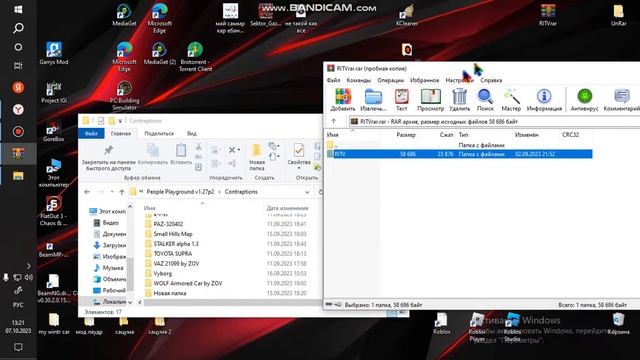Go up one folder level in Explorer
Screen dimensions: 640x360
point(122,191)
